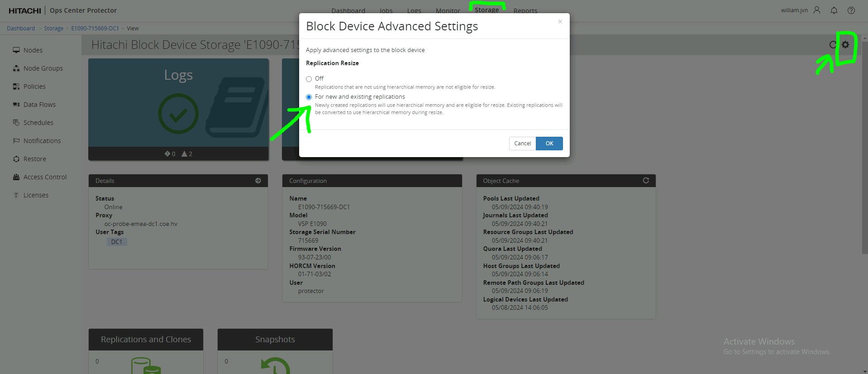868x374 pixels.
Task: Open Licenses icon in sidebar
Action: coord(16,195)
